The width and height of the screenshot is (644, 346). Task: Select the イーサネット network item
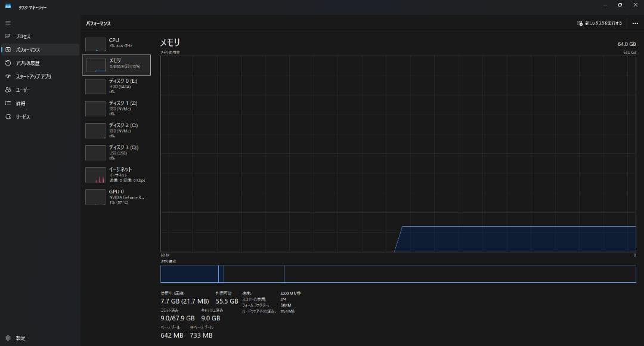(x=117, y=175)
